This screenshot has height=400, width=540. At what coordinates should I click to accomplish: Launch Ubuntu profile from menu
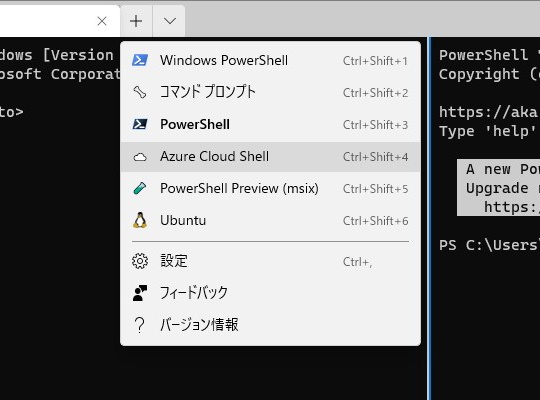click(x=270, y=220)
